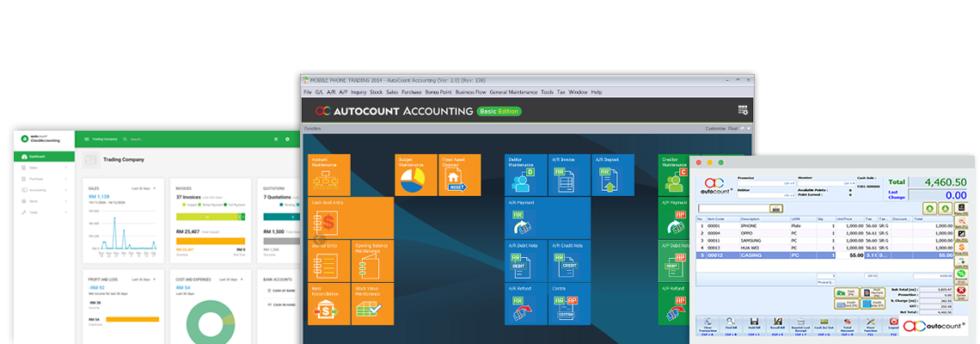Open the A/R Debit Note tile

[526, 261]
